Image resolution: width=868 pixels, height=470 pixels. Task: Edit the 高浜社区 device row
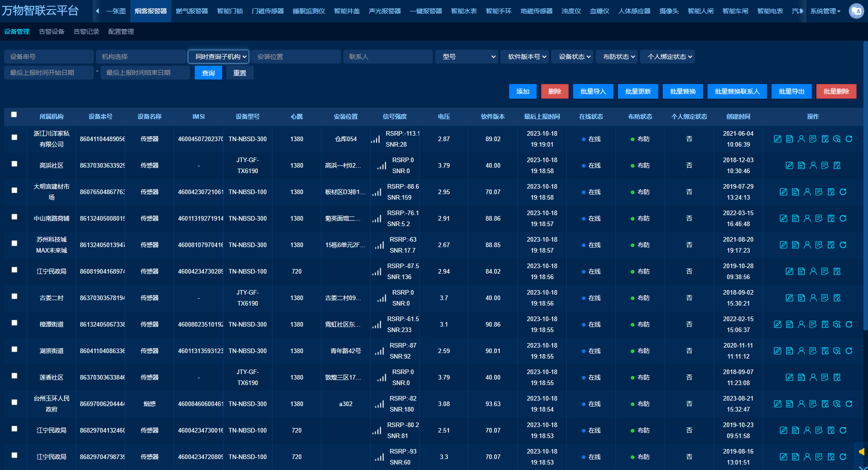pyautogui.click(x=789, y=165)
